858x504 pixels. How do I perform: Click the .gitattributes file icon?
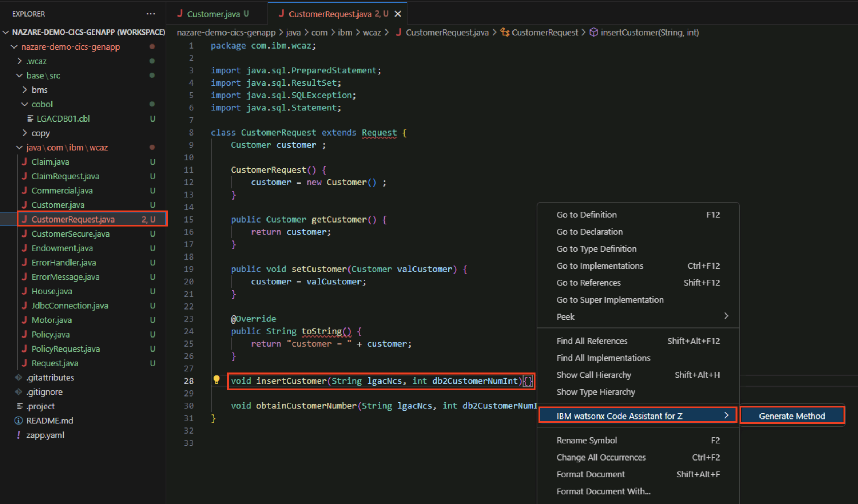pyautogui.click(x=19, y=377)
